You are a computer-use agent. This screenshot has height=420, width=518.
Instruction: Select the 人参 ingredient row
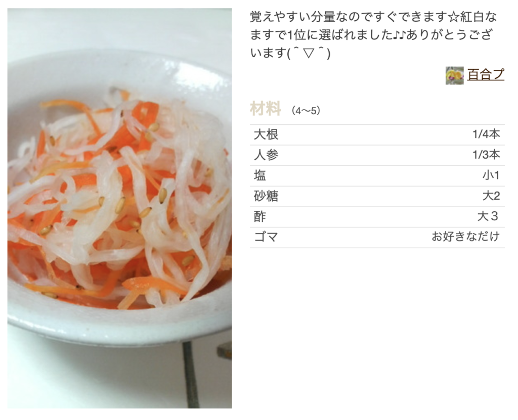(x=377, y=155)
